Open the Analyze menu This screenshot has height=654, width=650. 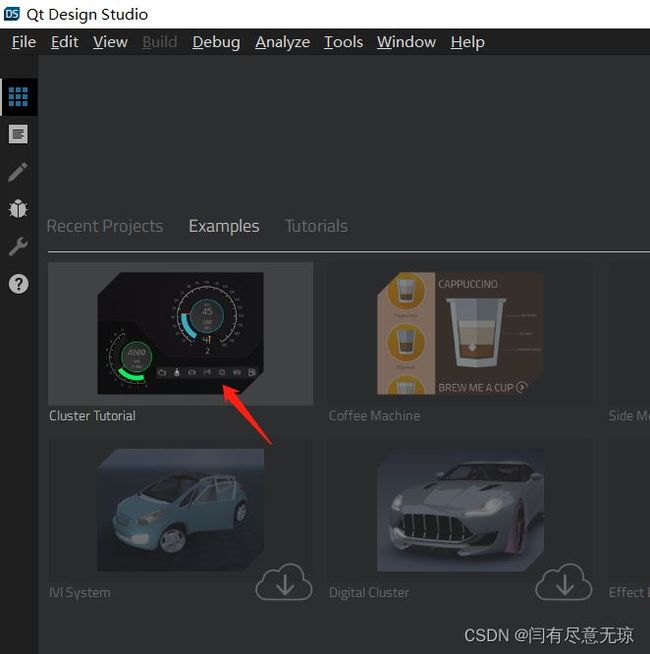click(282, 42)
